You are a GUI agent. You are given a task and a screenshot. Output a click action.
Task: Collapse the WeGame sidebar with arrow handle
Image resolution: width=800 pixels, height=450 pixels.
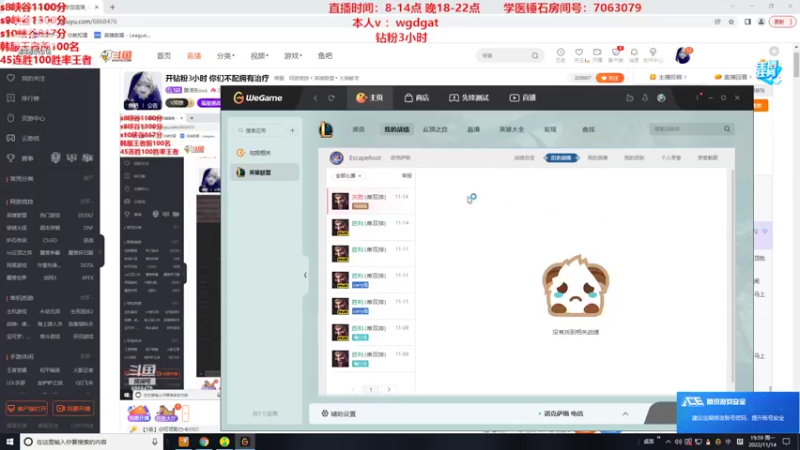[x=305, y=276]
